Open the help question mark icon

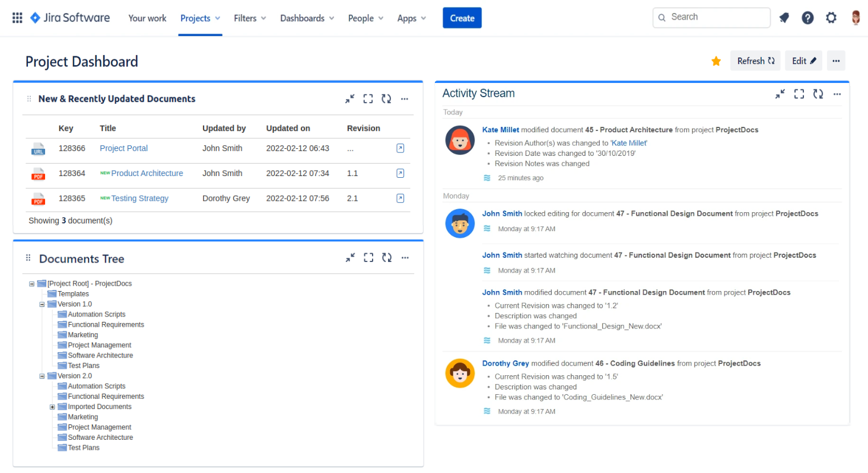tap(807, 18)
